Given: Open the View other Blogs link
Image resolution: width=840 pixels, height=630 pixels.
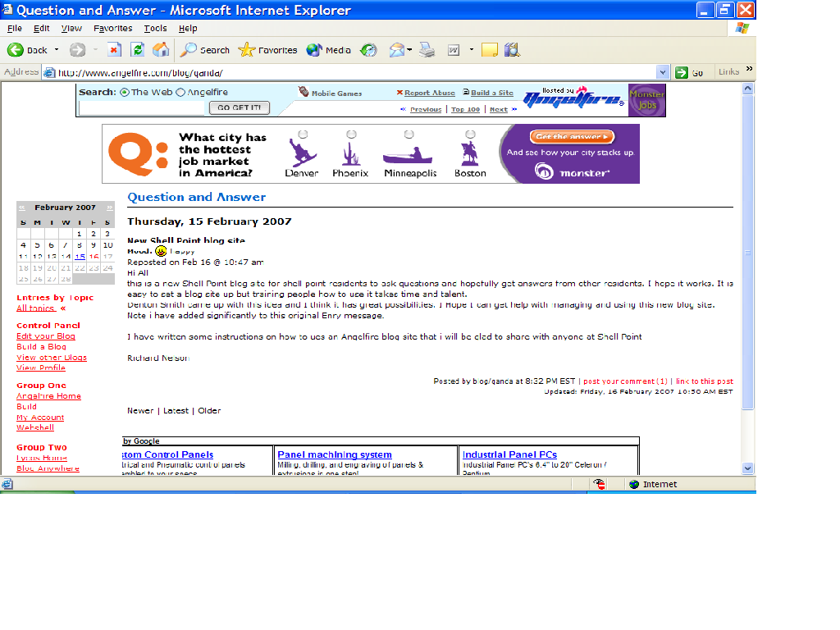Looking at the screenshot, I should pos(52,358).
